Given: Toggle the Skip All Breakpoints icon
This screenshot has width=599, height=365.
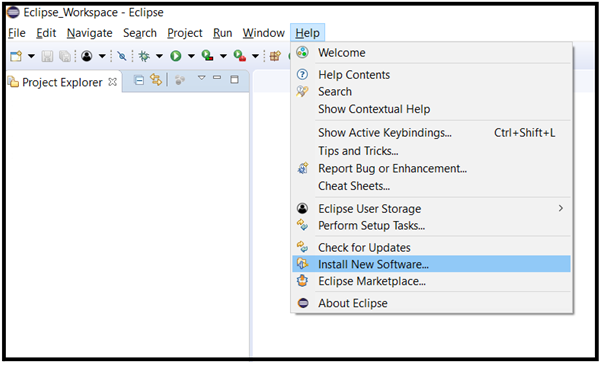Looking at the screenshot, I should click(122, 56).
